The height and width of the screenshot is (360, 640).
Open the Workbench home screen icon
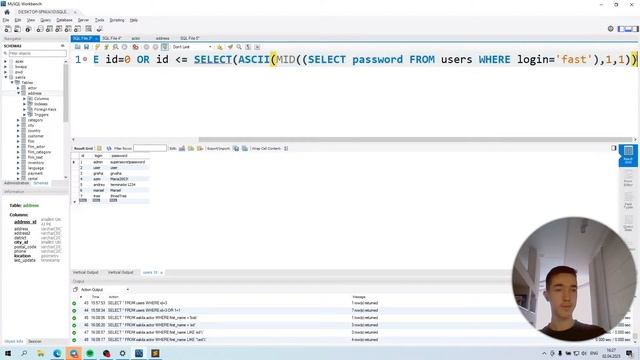tap(7, 12)
